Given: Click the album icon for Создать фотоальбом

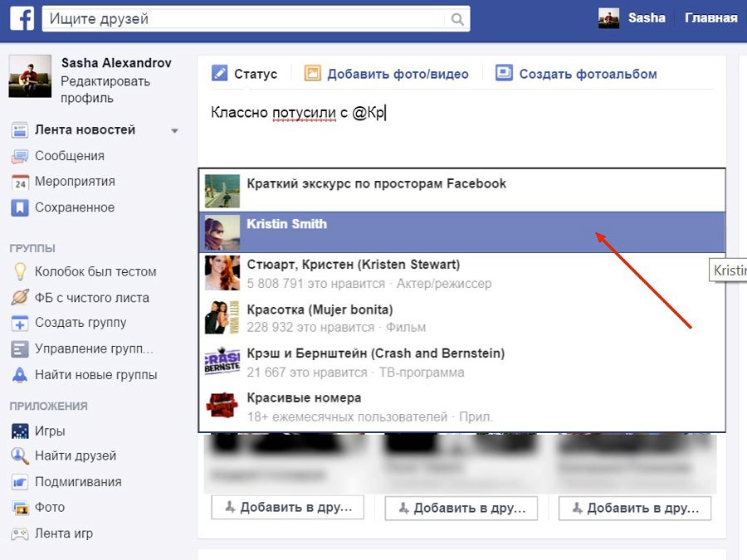Looking at the screenshot, I should (504, 73).
